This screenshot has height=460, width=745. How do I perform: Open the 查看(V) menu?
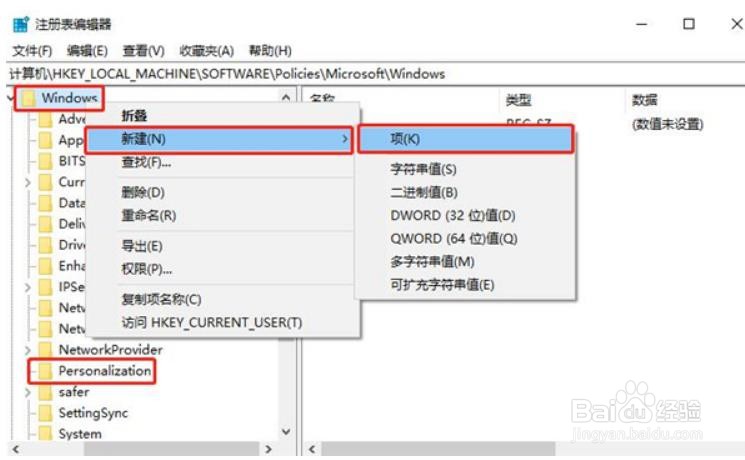tap(143, 50)
